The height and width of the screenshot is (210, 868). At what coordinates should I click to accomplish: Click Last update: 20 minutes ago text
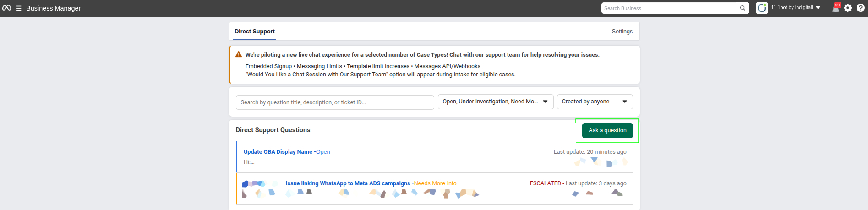[x=590, y=152]
